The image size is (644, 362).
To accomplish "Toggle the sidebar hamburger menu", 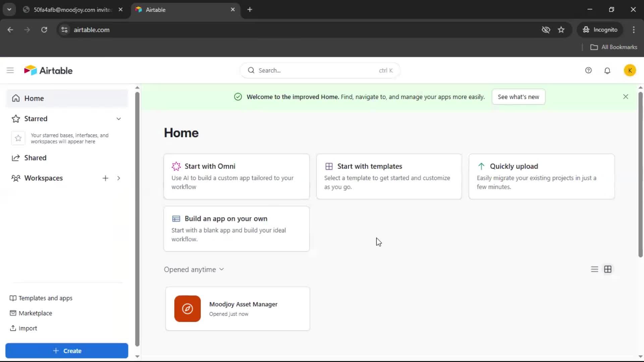I will [x=10, y=70].
